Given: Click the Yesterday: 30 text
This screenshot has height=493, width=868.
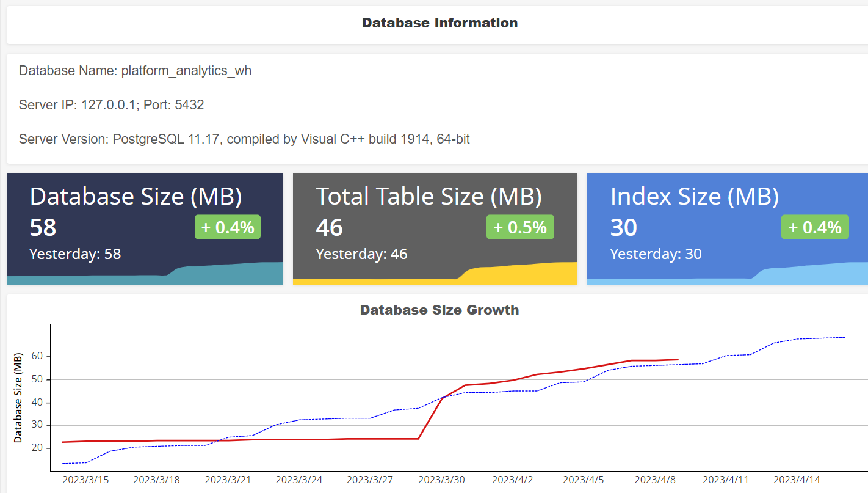Looking at the screenshot, I should (656, 254).
